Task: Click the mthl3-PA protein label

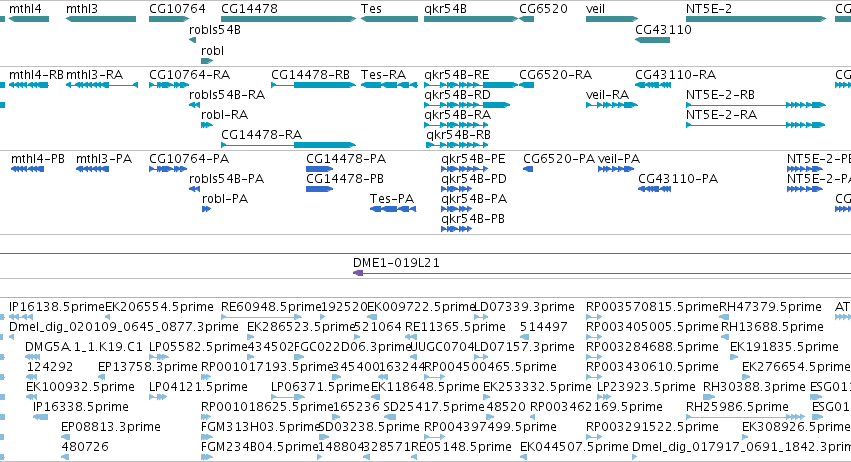Action: pos(104,159)
